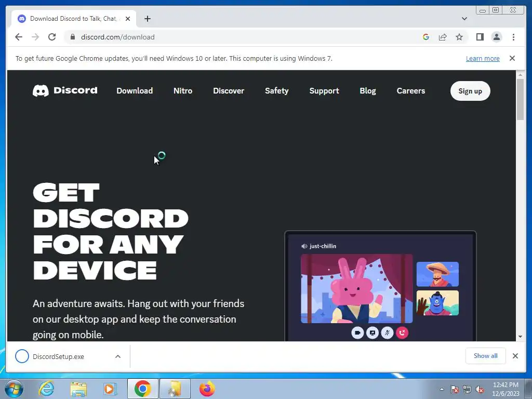The height and width of the screenshot is (399, 532).
Task: Click Chrome's forward arrow
Action: (35, 37)
